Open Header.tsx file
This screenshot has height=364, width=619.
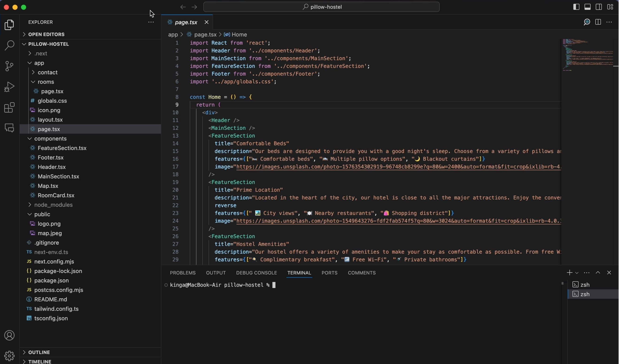coord(90,167)
